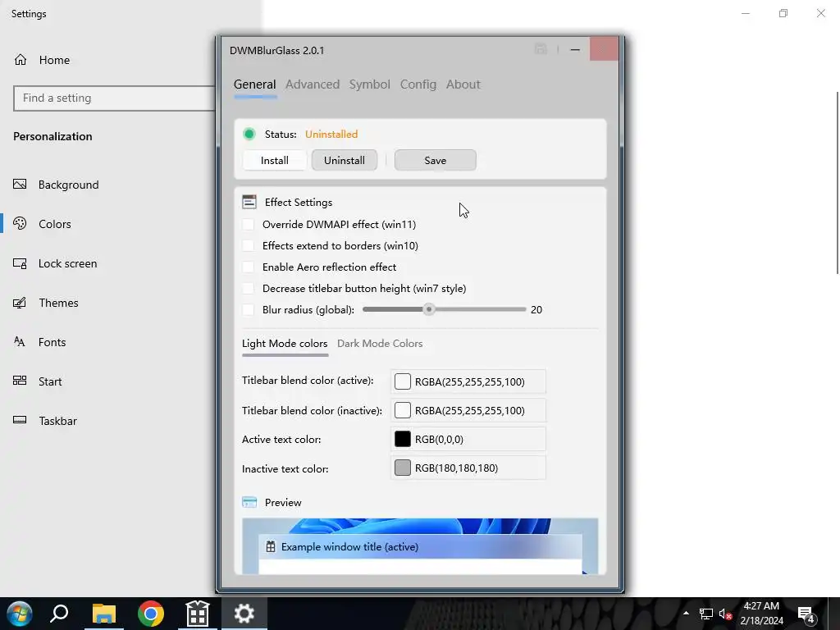The width and height of the screenshot is (840, 630).
Task: Click the Preview section icon
Action: pyautogui.click(x=249, y=503)
